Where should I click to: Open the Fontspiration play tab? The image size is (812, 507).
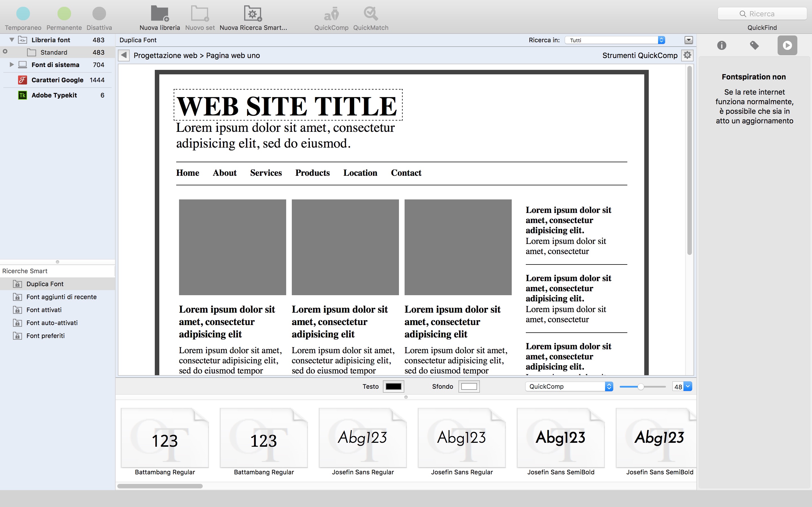click(787, 45)
